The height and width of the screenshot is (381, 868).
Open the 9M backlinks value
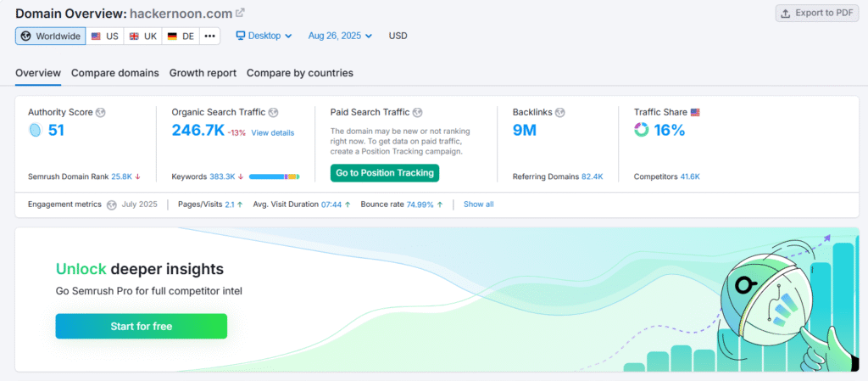[x=525, y=131]
